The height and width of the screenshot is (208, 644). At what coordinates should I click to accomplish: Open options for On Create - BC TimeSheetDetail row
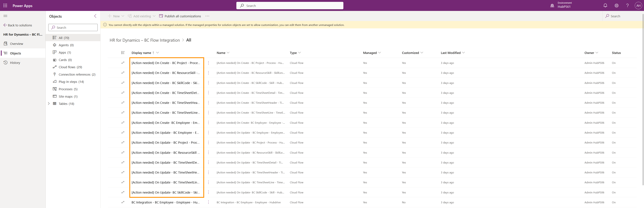(x=209, y=93)
